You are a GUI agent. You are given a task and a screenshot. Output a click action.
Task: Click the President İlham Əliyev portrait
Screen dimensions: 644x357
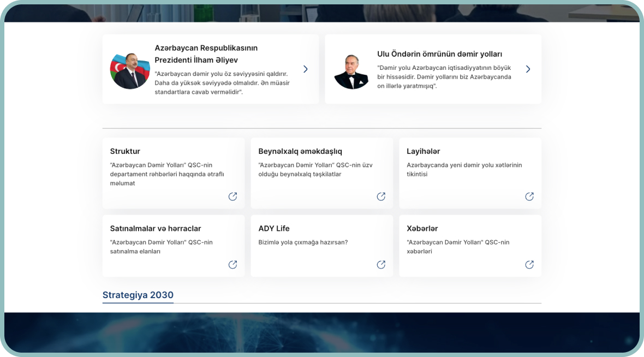click(130, 71)
